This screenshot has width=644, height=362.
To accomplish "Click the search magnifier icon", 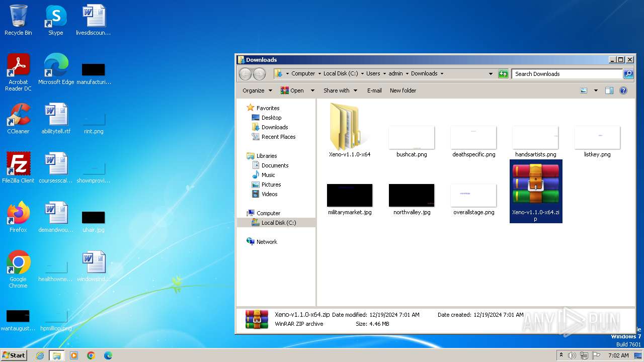I will pyautogui.click(x=628, y=74).
